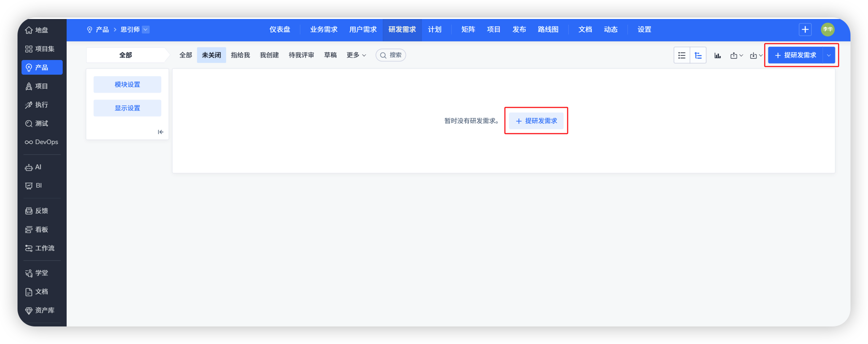
Task: Click the plus quick-create icon in the top bar
Action: pyautogui.click(x=805, y=30)
